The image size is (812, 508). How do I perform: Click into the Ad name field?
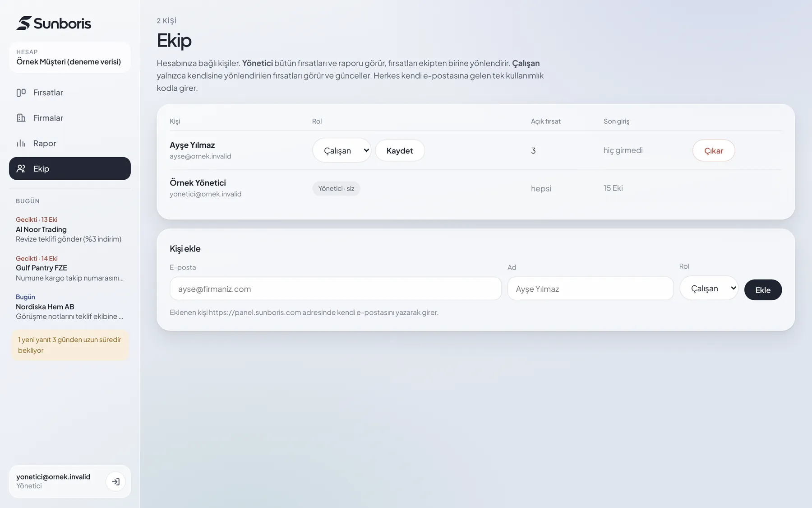(591, 289)
